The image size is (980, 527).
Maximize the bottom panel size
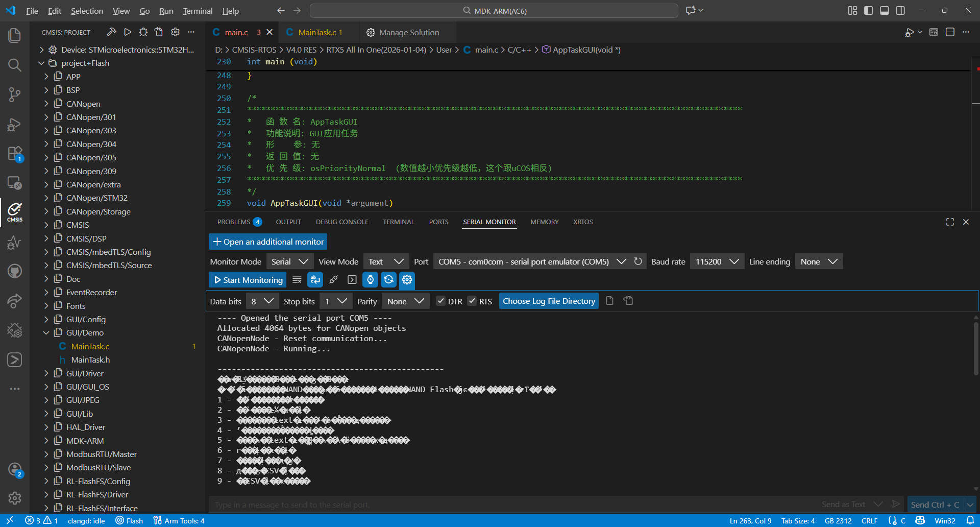[949, 222]
